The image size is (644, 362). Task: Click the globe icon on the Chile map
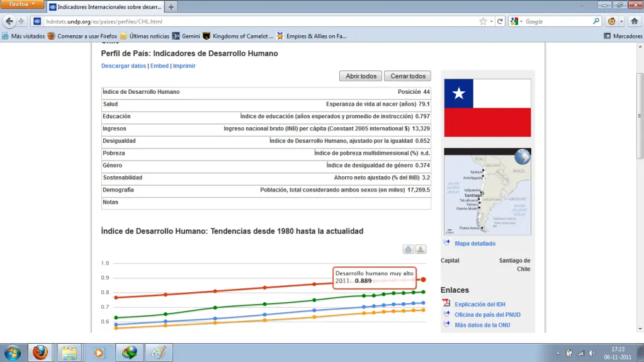(522, 157)
